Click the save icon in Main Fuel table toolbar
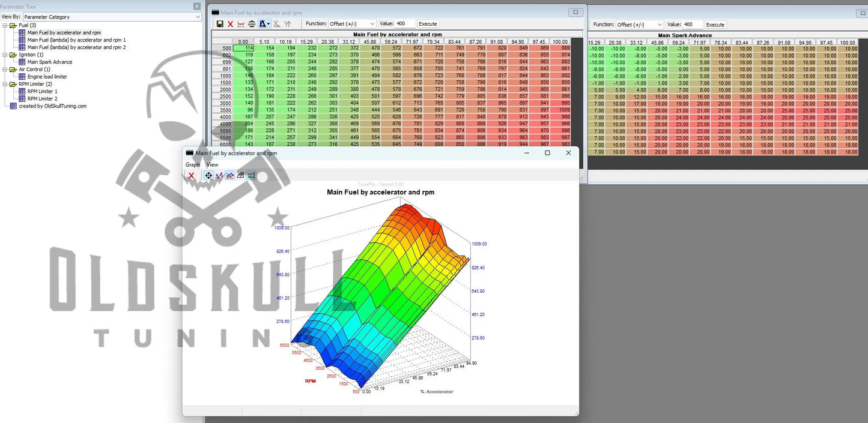 click(220, 24)
